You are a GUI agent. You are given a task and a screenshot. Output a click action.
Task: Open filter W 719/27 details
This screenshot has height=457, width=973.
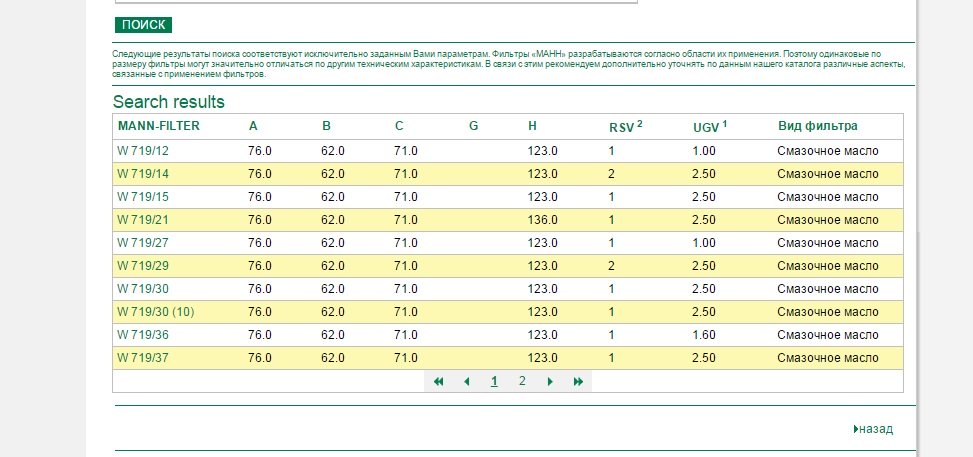143,243
